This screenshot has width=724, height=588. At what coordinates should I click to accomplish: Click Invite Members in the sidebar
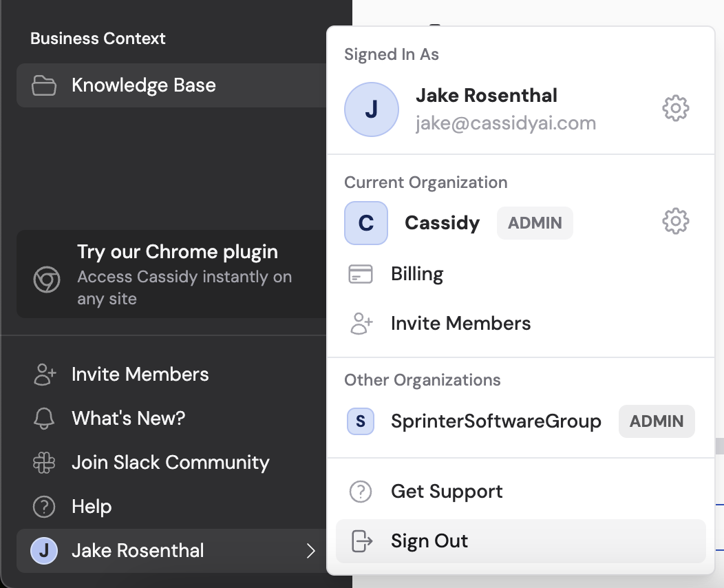[x=140, y=374]
